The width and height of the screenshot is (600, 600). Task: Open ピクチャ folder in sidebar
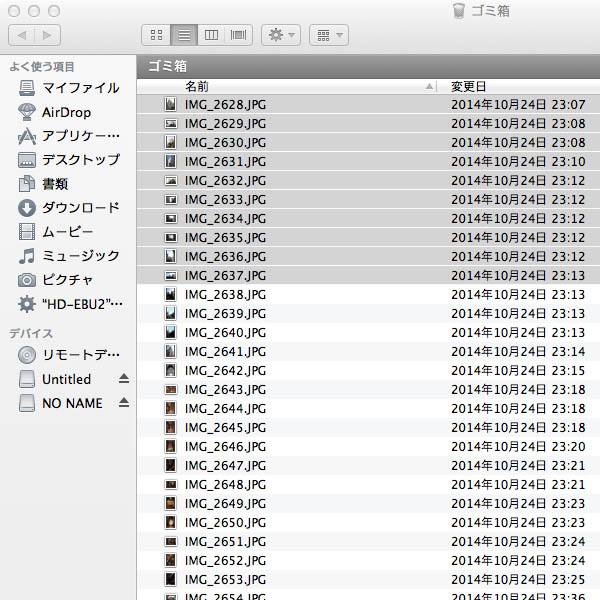tap(68, 280)
